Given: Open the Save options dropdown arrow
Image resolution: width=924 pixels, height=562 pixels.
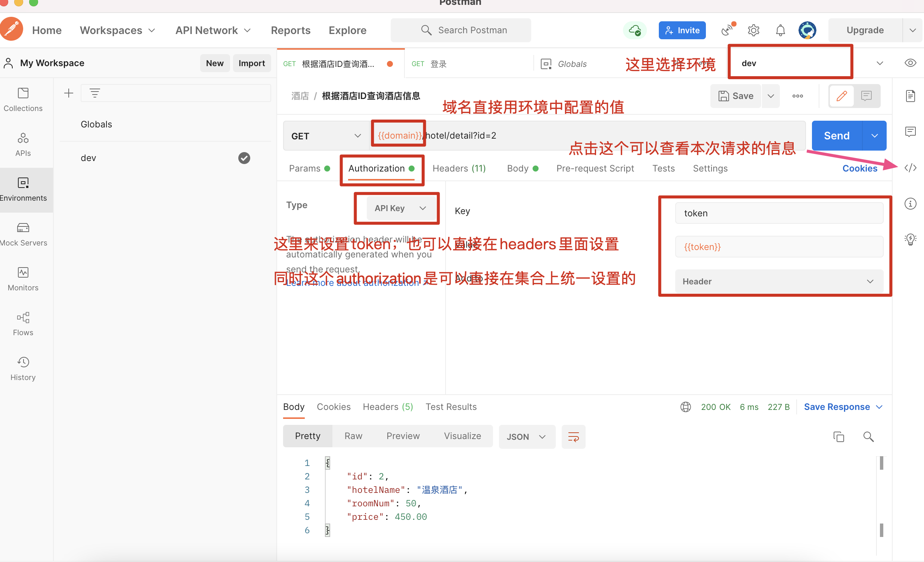Looking at the screenshot, I should pyautogui.click(x=770, y=96).
